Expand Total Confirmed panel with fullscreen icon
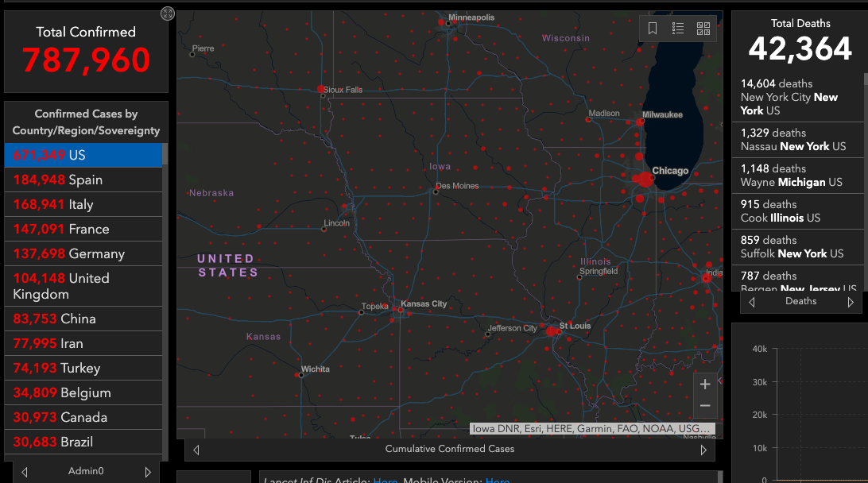The height and width of the screenshot is (483, 868). (167, 14)
